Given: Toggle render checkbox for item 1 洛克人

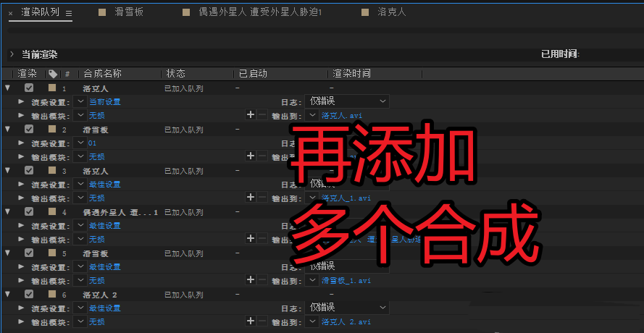Looking at the screenshot, I should [x=29, y=88].
